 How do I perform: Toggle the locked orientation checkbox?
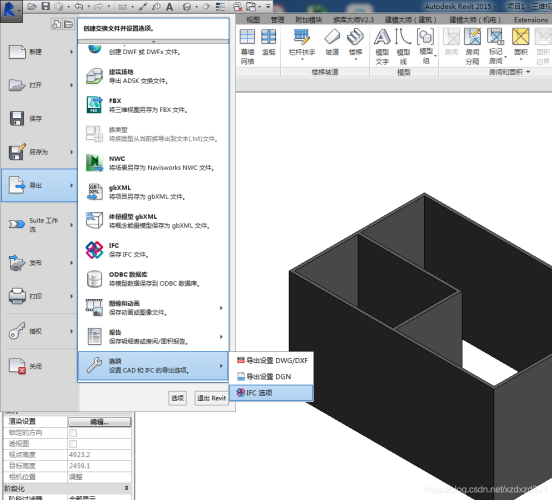(x=73, y=433)
